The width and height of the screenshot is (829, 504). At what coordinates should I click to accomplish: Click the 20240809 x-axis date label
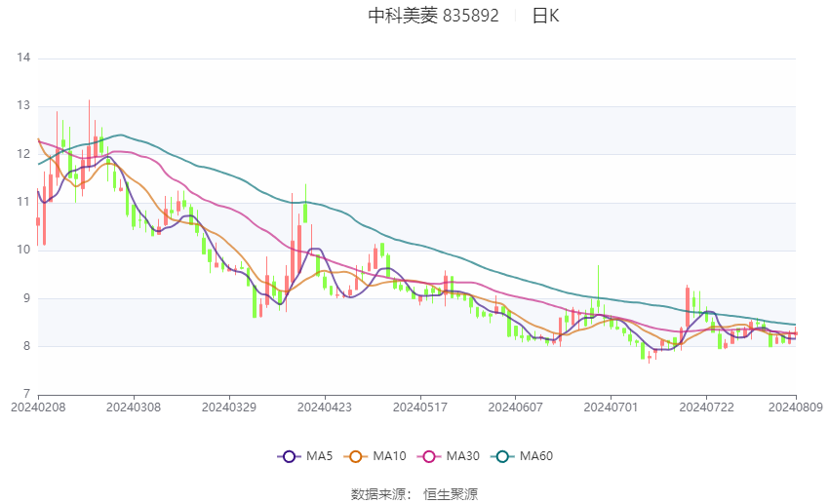(796, 407)
